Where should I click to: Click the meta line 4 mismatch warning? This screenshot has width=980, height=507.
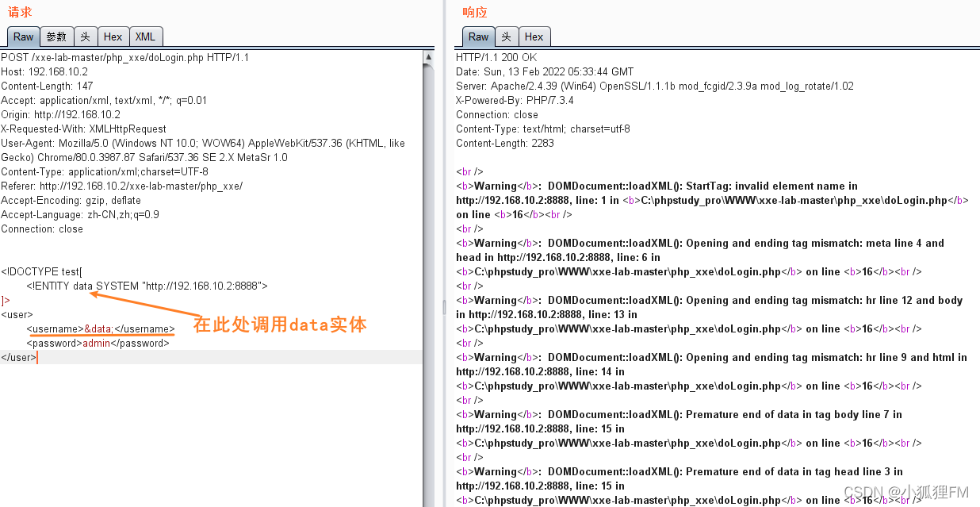pyautogui.click(x=700, y=257)
